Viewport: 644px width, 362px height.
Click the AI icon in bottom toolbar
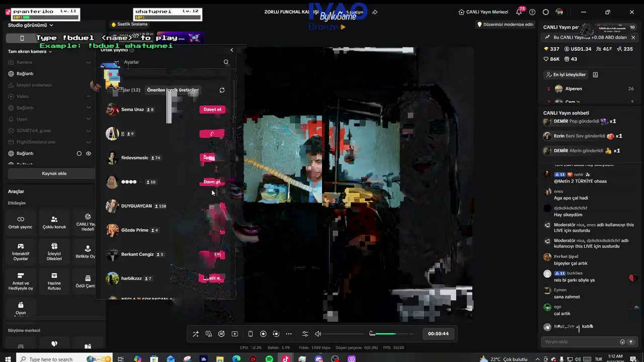[x=221, y=334]
